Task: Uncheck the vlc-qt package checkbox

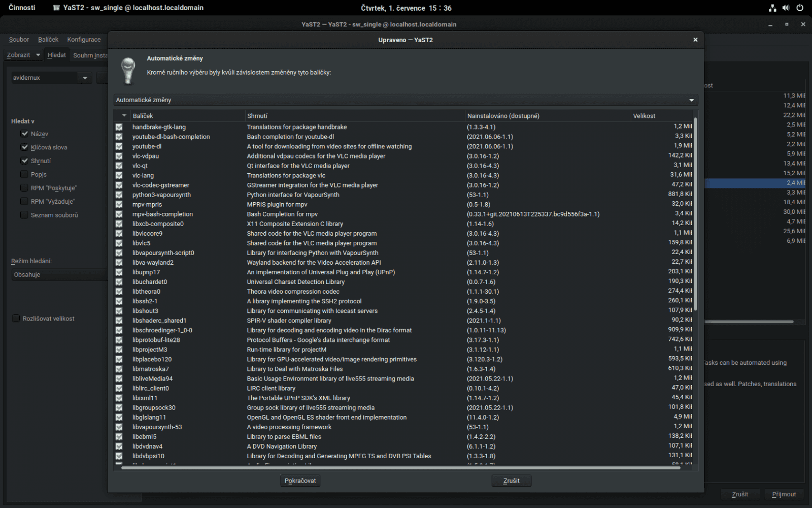Action: point(119,165)
